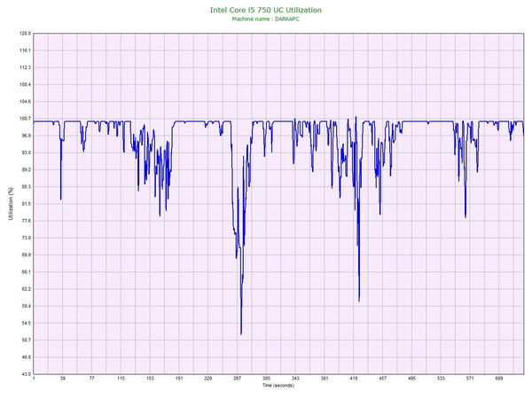
Task: Click the x-axis tick label 1
Action: [34, 379]
